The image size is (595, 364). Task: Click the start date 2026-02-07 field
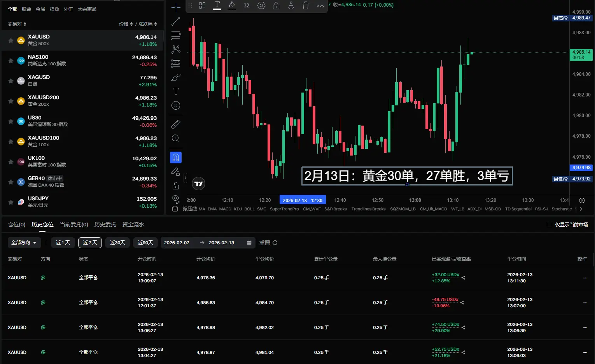click(177, 243)
